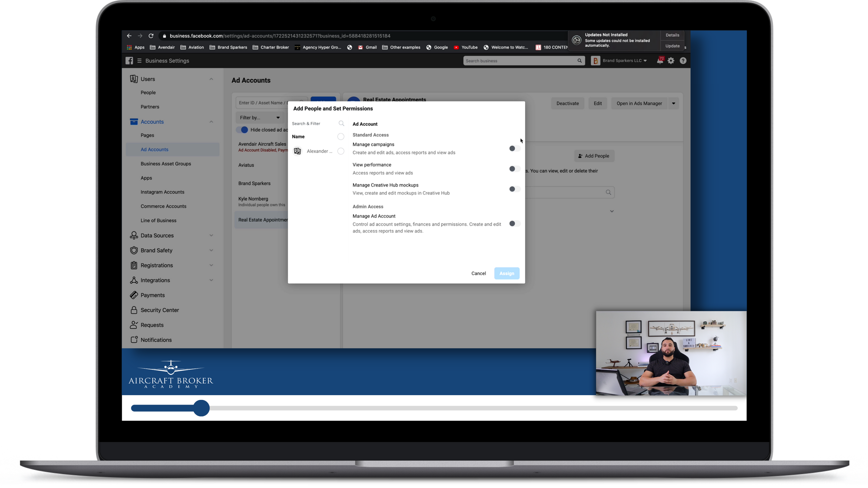
Task: Turn on the View performance toggle
Action: click(x=514, y=169)
